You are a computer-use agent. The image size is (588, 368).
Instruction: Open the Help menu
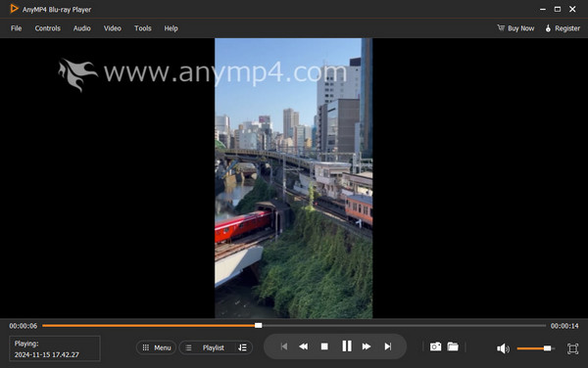(x=171, y=28)
